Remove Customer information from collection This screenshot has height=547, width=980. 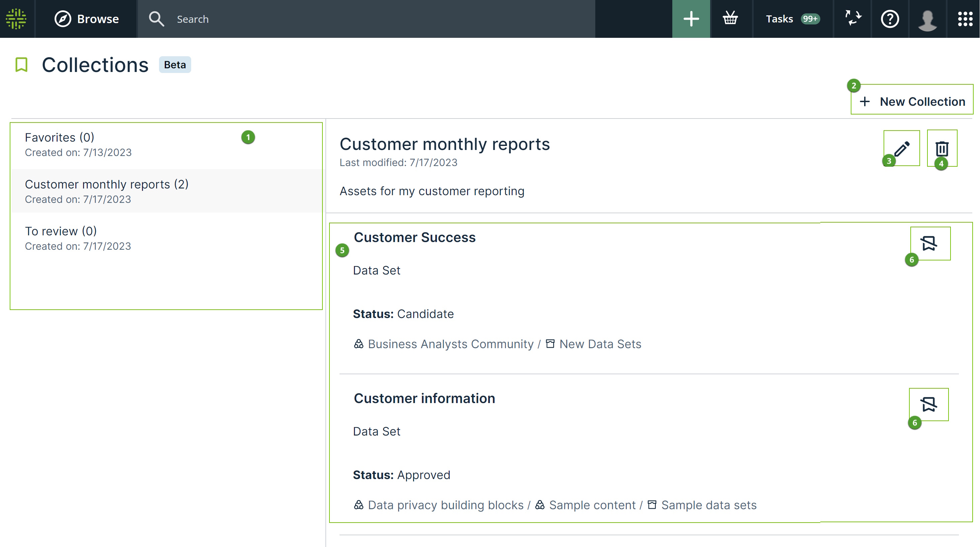[929, 404]
